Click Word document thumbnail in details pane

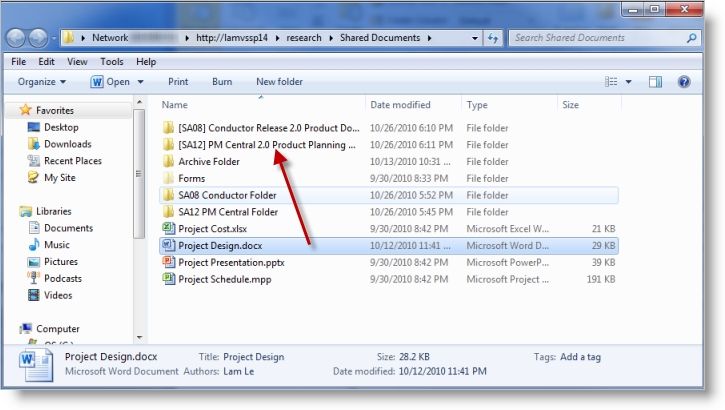click(x=36, y=366)
